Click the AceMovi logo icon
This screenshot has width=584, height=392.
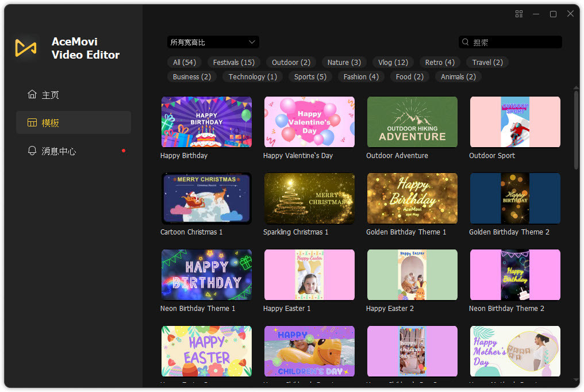coord(26,48)
